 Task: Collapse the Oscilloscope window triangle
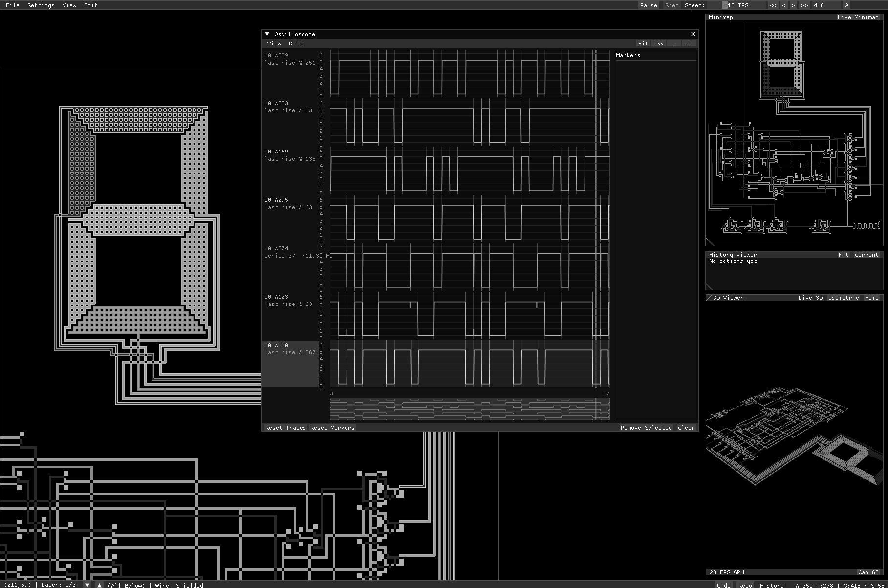point(267,34)
